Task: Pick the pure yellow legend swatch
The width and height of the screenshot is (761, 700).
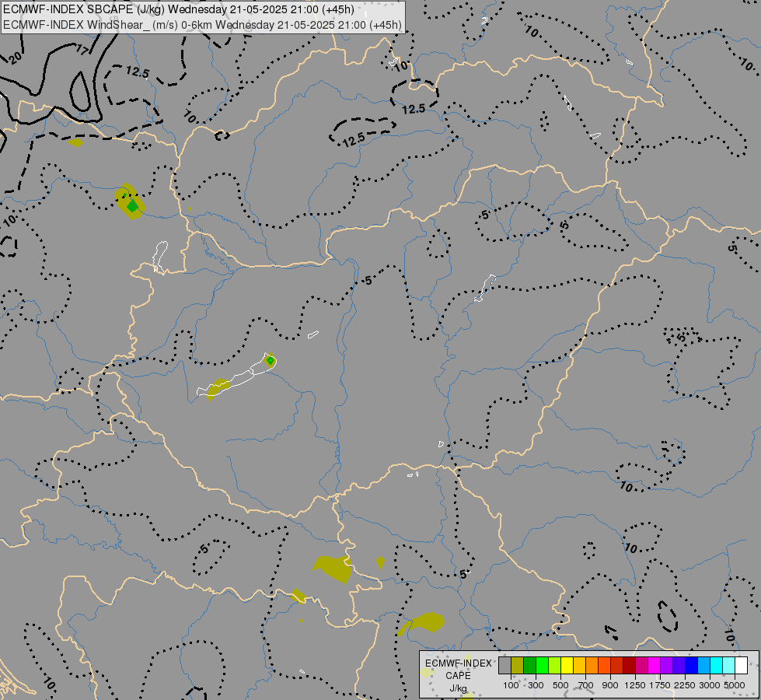Action: [567, 665]
